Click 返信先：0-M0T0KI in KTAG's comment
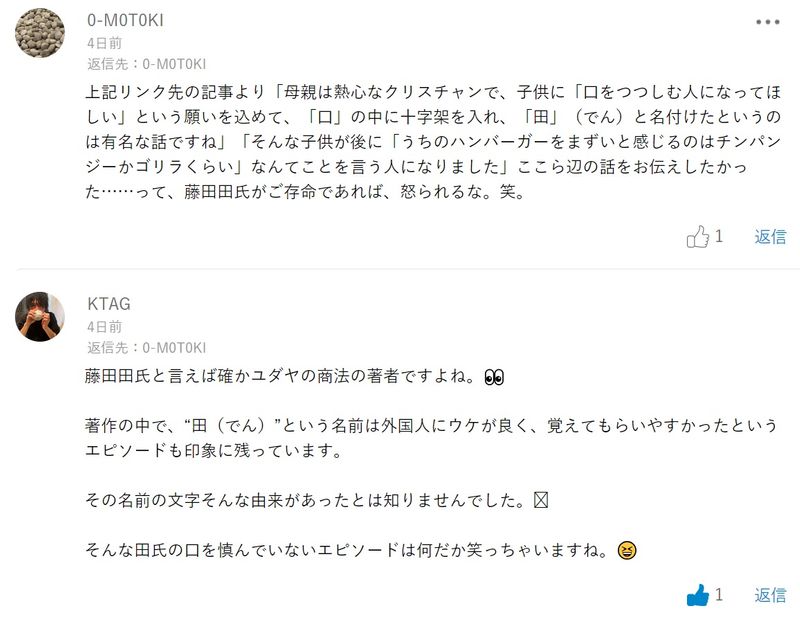 [146, 348]
